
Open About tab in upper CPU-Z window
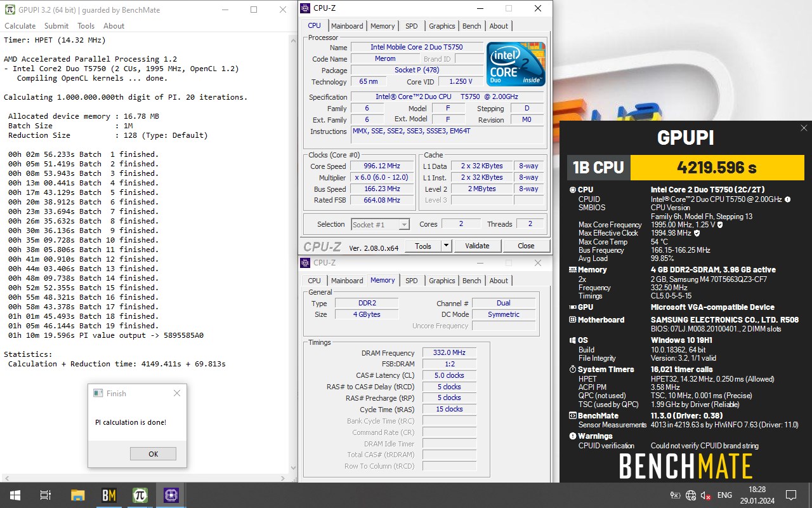pyautogui.click(x=499, y=26)
